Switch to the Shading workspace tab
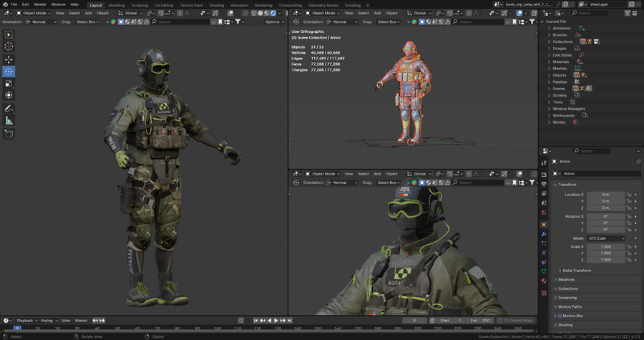 (216, 5)
